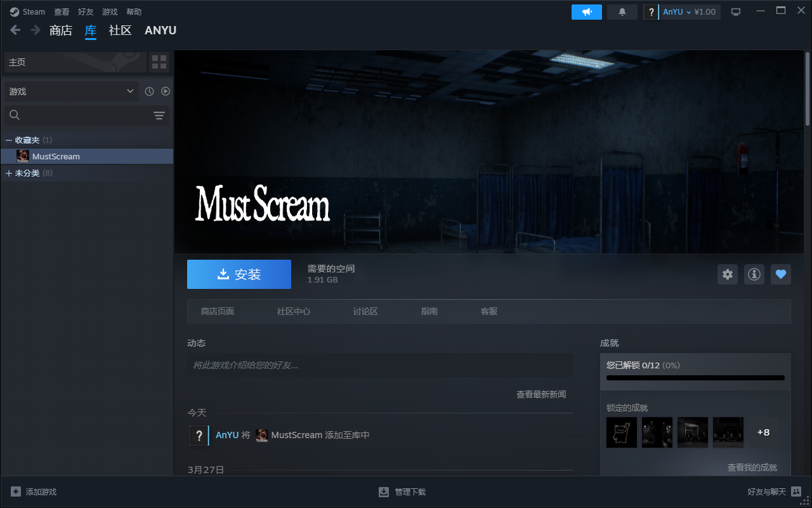Open the 商店 tab

[61, 30]
